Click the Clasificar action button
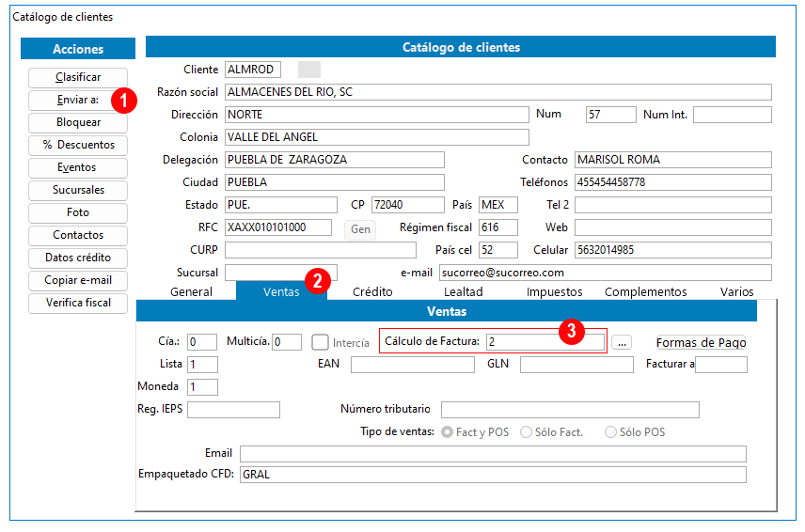Image resolution: width=805 pixels, height=532 pixels. coord(78,77)
